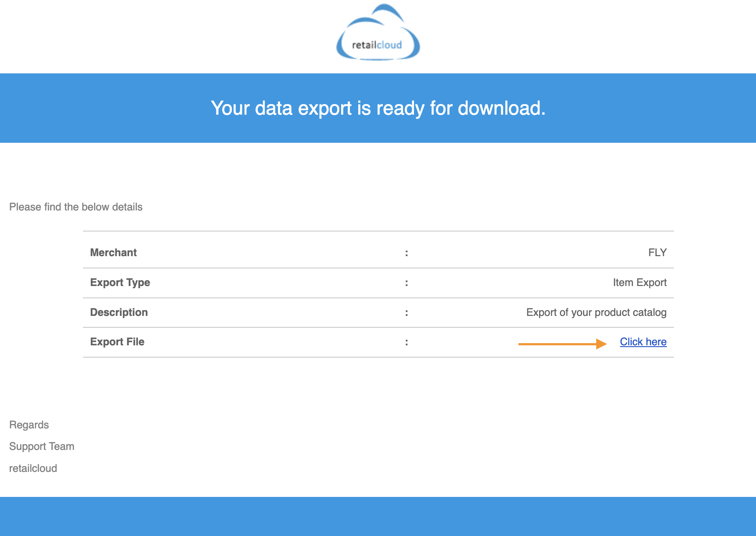This screenshot has height=536, width=756.
Task: Click the 'Support Team' signature line
Action: tap(42, 446)
